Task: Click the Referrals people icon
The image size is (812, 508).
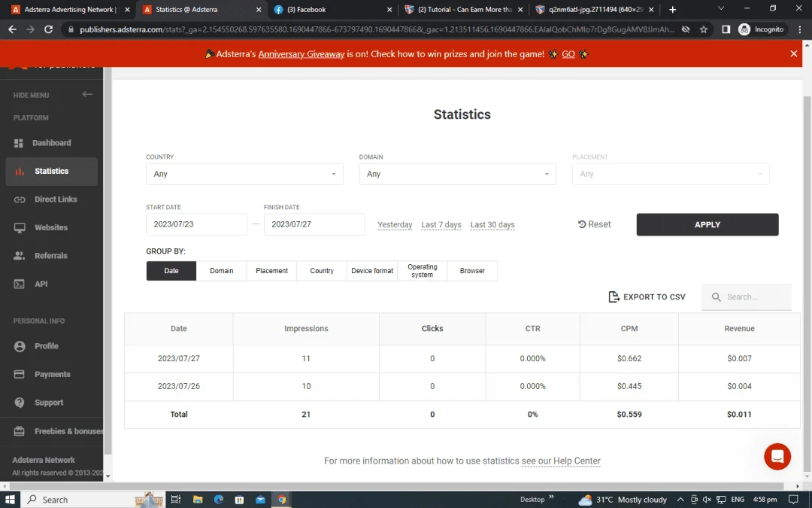Action: [x=19, y=256]
